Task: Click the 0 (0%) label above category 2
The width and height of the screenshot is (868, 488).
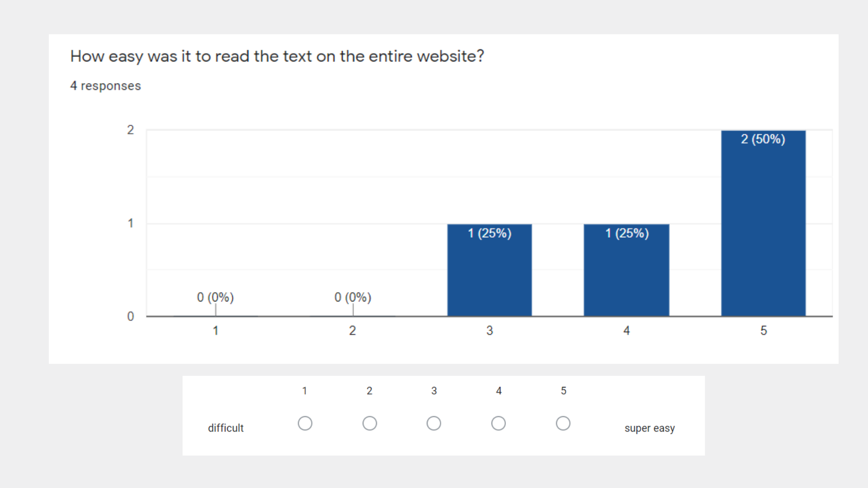Action: click(x=353, y=297)
